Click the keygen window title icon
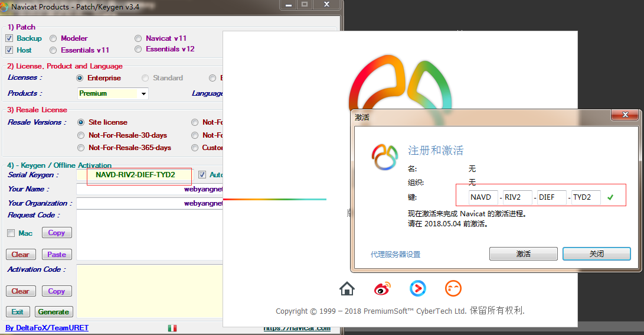The height and width of the screenshot is (335, 644). [4, 7]
